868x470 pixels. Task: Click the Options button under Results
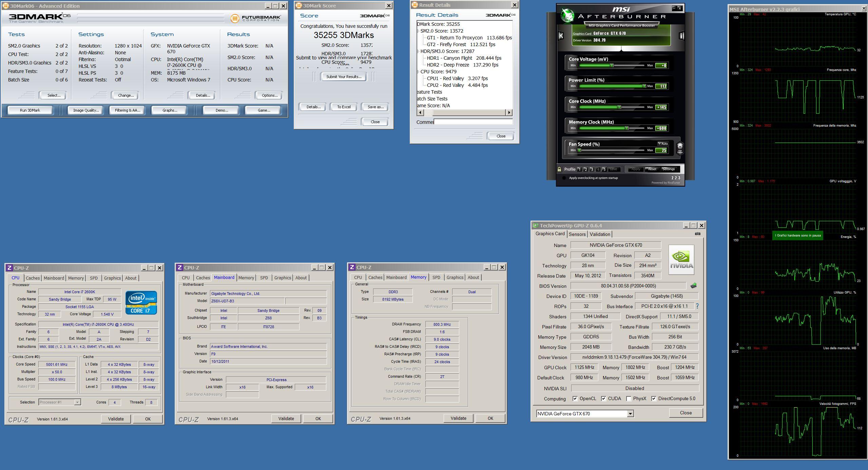269,95
